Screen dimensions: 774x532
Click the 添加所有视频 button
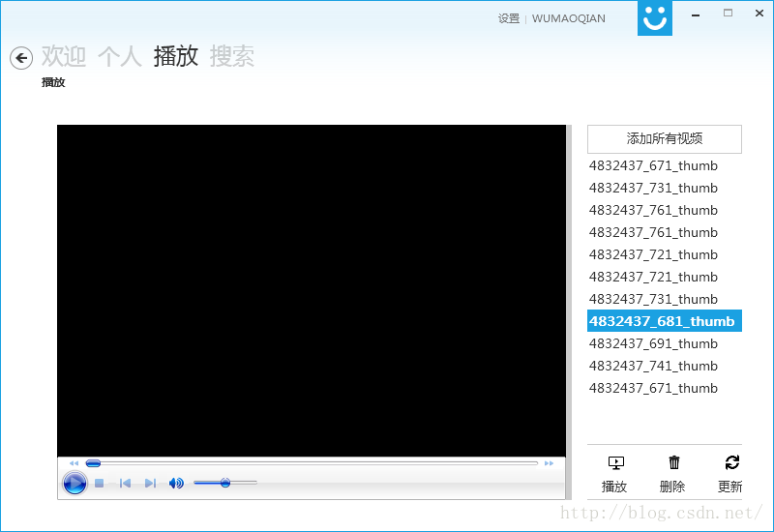click(665, 139)
